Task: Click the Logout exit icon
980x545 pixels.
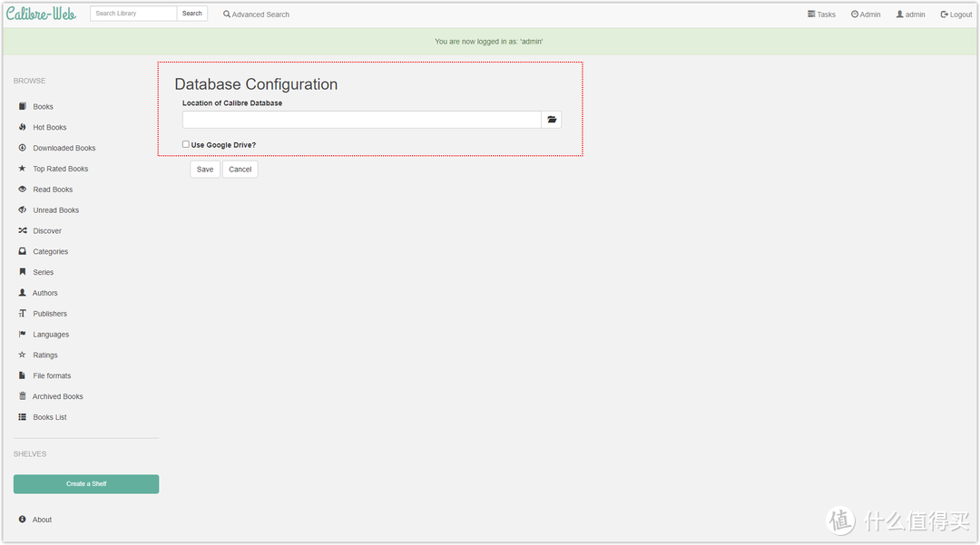Action: point(945,14)
